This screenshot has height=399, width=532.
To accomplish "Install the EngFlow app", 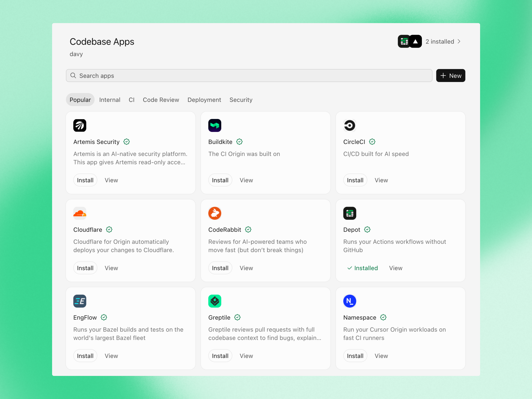I will coord(85,355).
